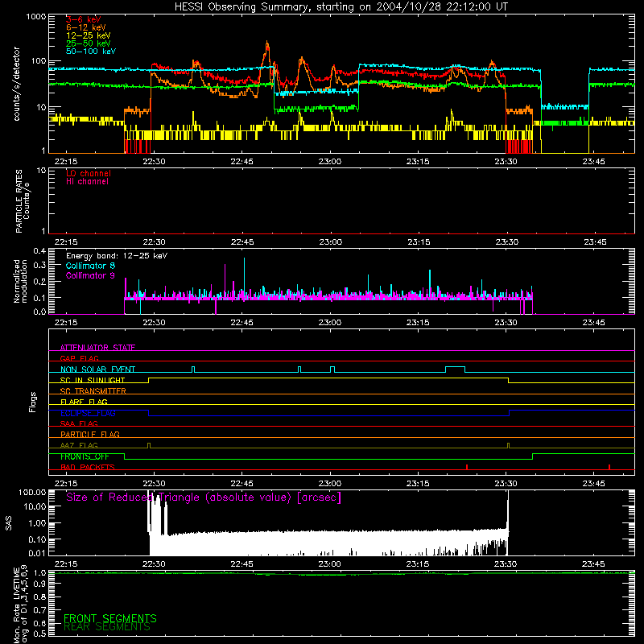The image size is (644, 644).
Task: Click the 100.00 SAS tick label
Action: coord(32,492)
